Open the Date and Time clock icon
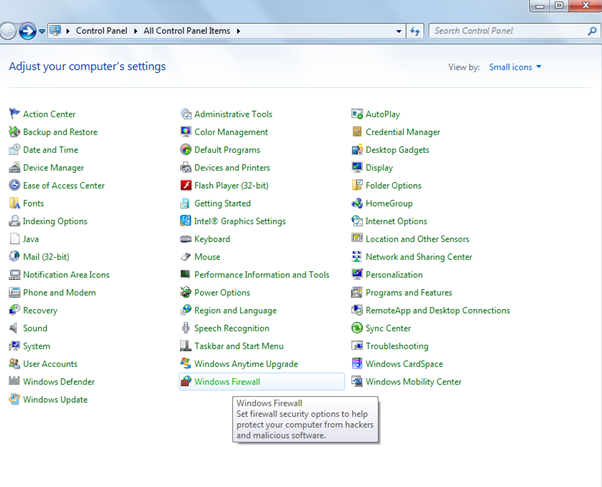The width and height of the screenshot is (602, 487). 14,149
